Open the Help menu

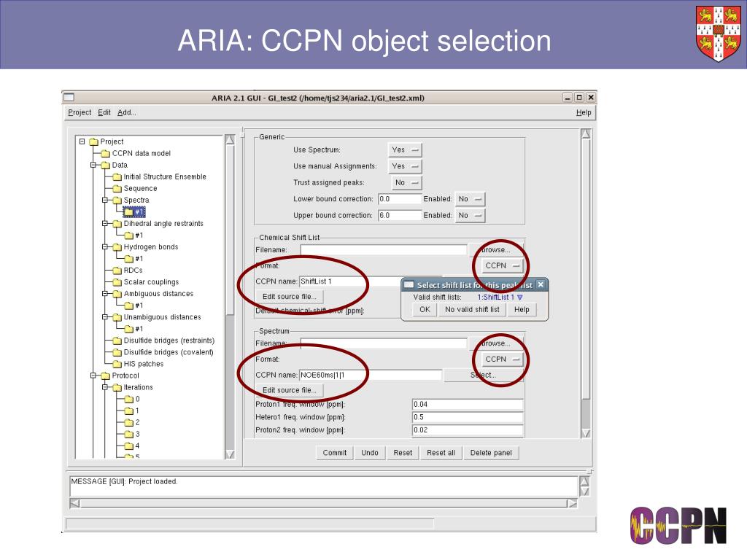(584, 112)
